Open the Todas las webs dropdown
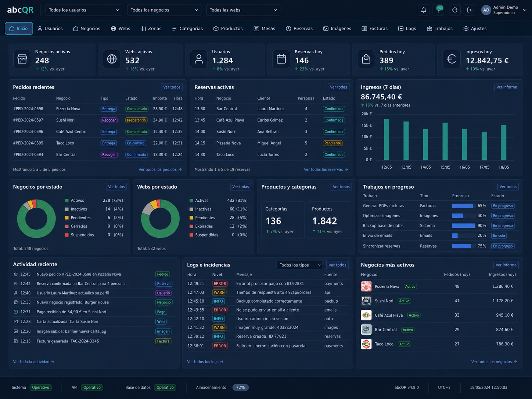Viewport: 532px width, 399px height. pyautogui.click(x=243, y=10)
